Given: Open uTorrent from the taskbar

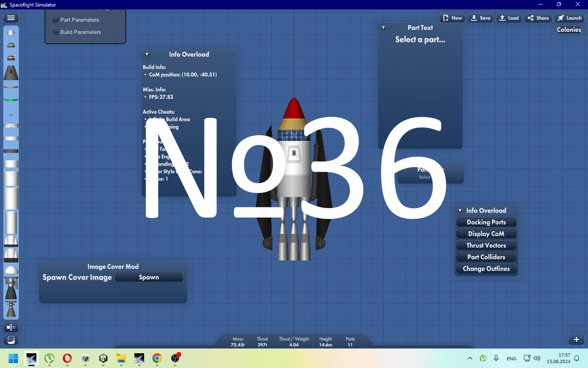Looking at the screenshot, I should [x=49, y=359].
